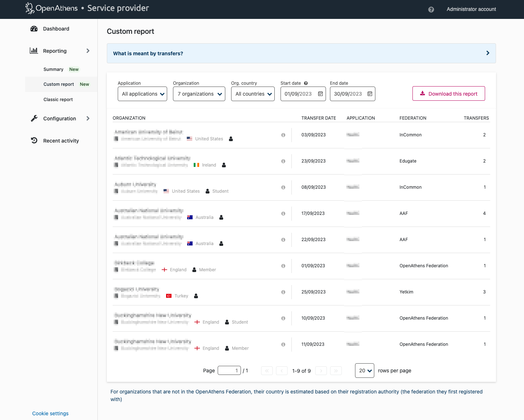
Task: Go to Classic report in sidebar
Action: (58, 100)
